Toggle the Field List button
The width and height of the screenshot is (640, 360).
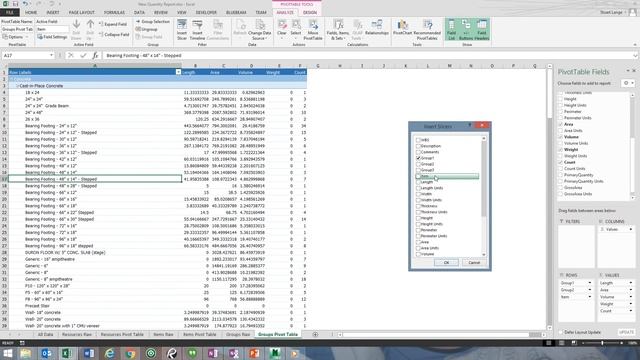click(x=451, y=29)
